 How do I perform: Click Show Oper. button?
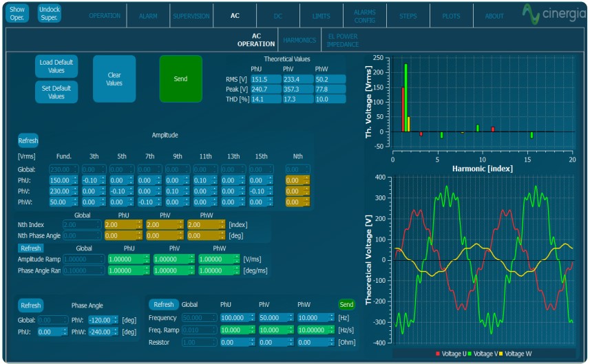pos(17,14)
